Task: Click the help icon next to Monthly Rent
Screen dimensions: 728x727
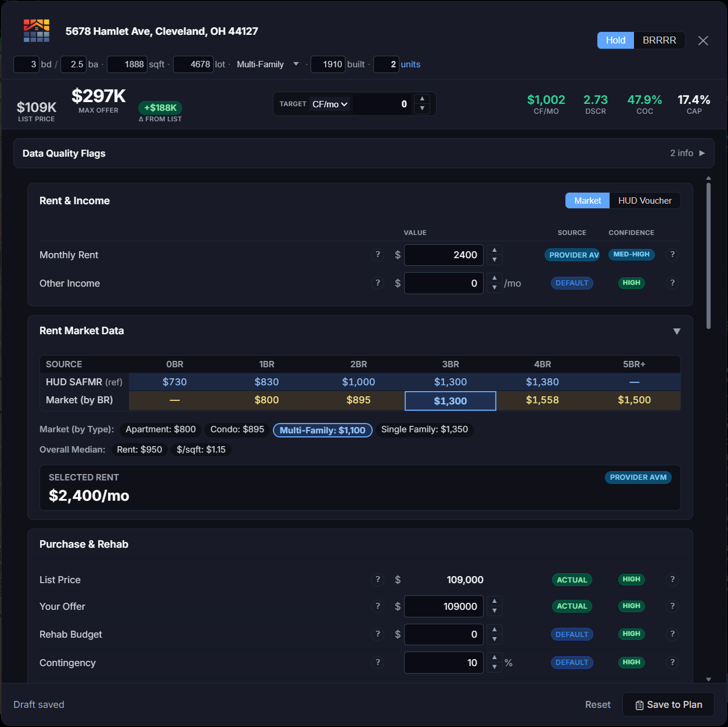Action: pos(377,255)
